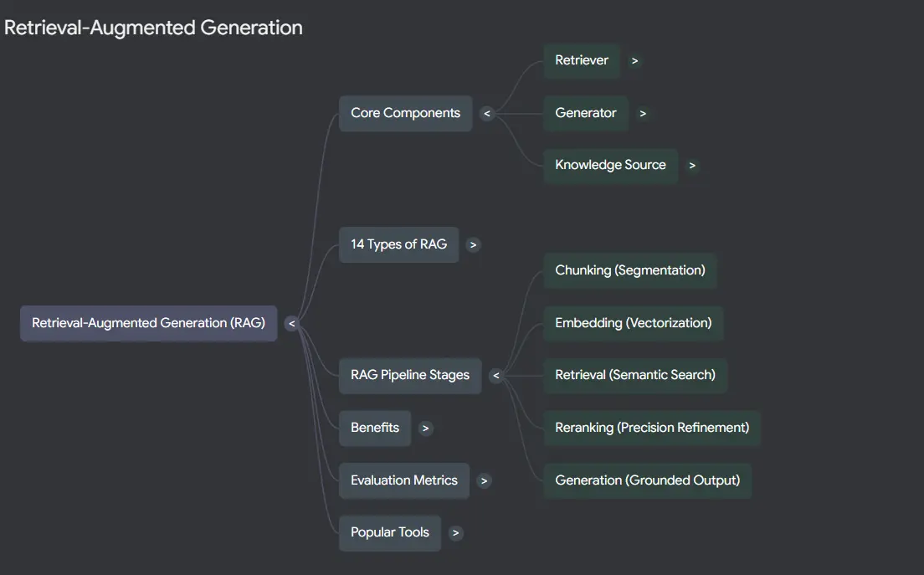This screenshot has height=575, width=924.
Task: Expand the Generator node chevron
Action: 643,113
